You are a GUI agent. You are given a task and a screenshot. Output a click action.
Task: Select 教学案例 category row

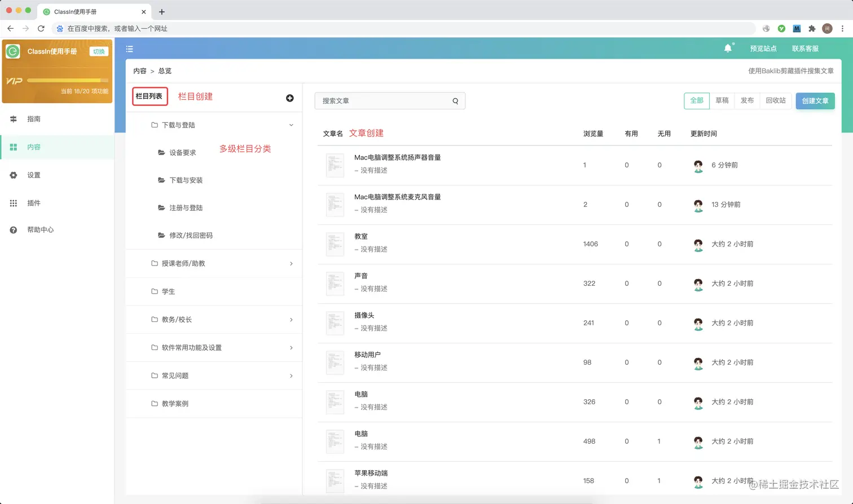click(x=214, y=404)
